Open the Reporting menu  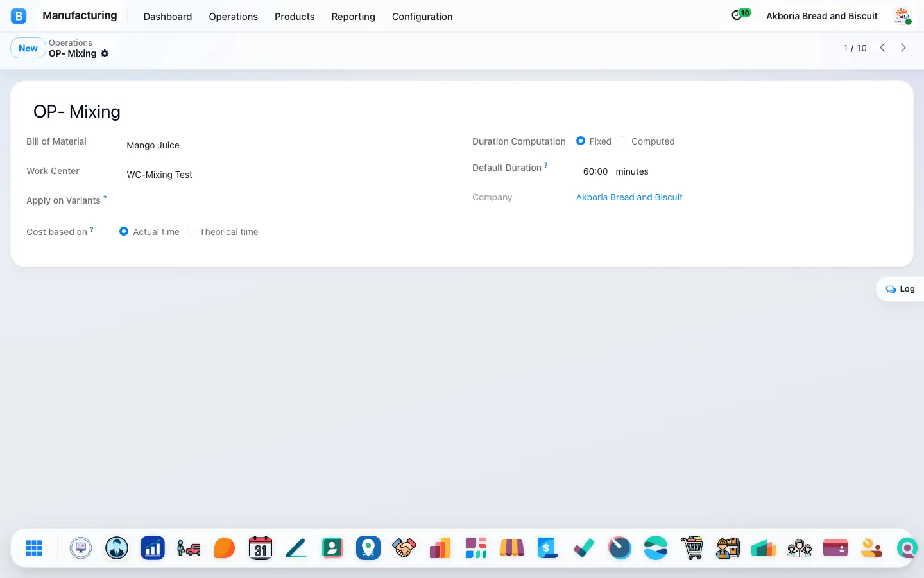pos(353,16)
